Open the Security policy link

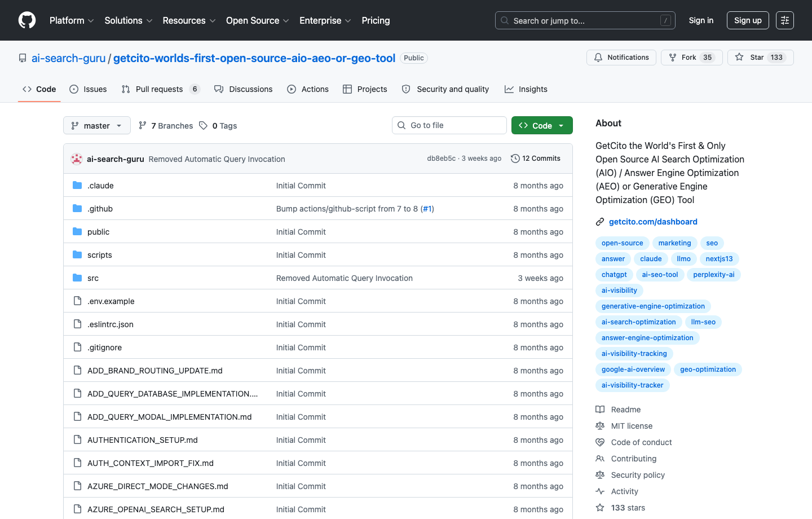[630, 475]
